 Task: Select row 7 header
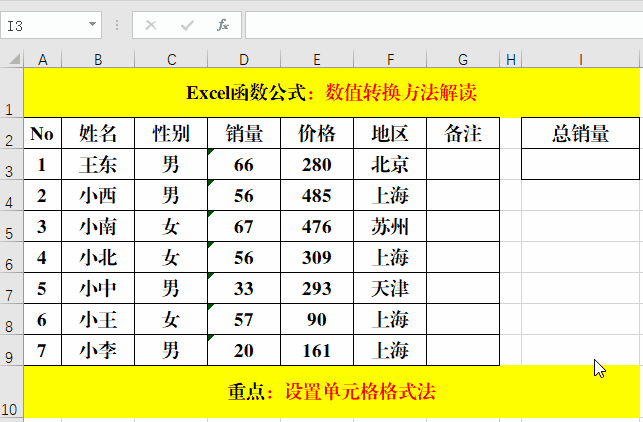[x=12, y=288]
